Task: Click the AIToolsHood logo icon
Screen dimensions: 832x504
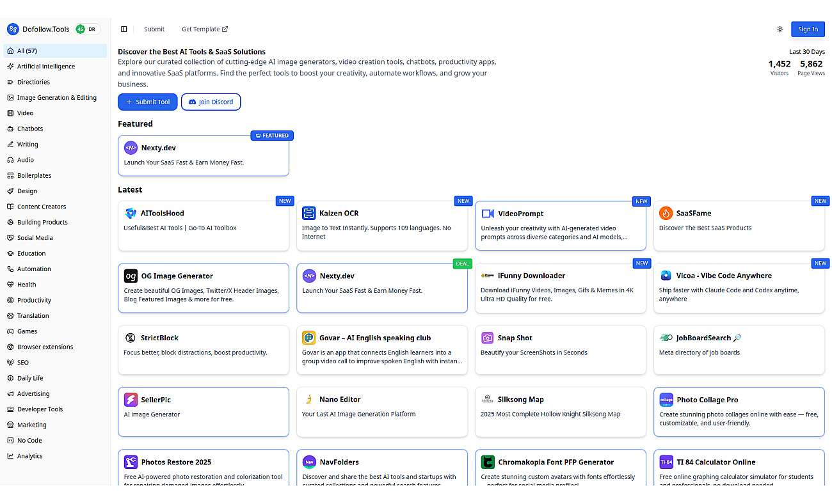Action: pos(131,214)
